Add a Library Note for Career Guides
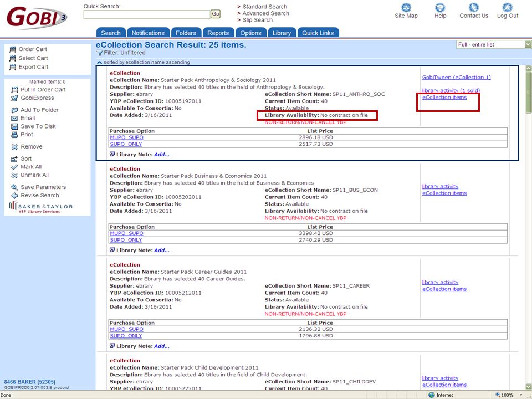 click(x=161, y=346)
